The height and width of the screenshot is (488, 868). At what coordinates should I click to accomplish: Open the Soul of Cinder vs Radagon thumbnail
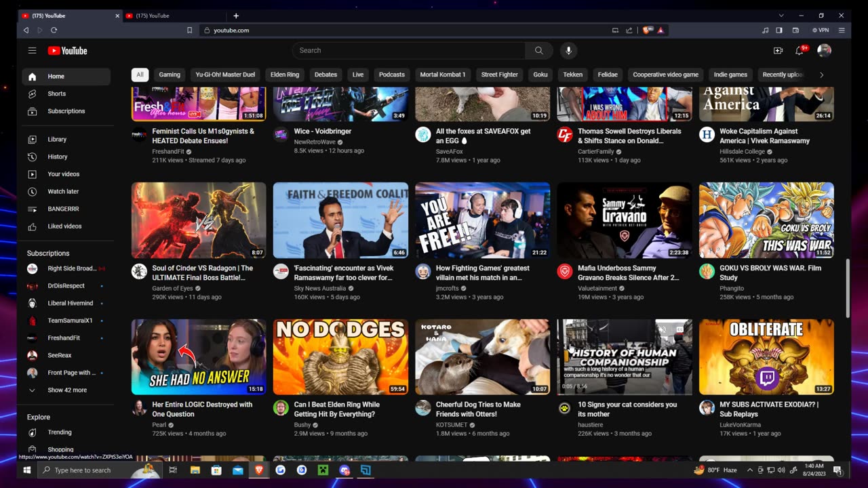point(199,220)
